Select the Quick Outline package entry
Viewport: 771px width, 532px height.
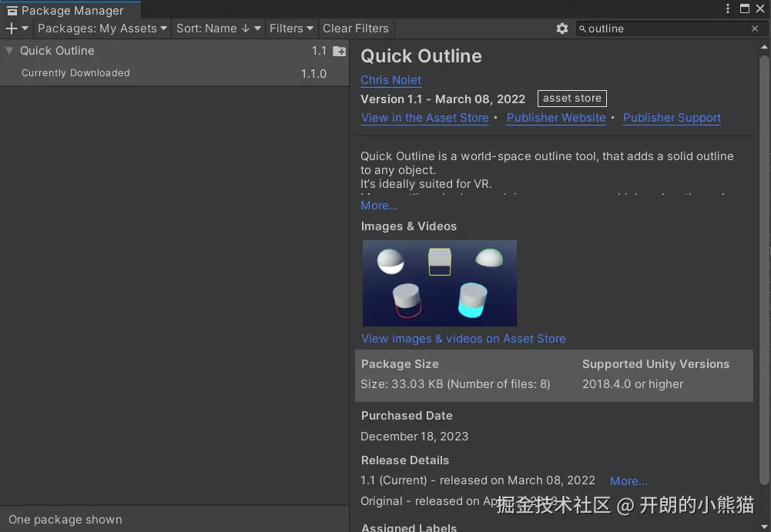pos(174,51)
